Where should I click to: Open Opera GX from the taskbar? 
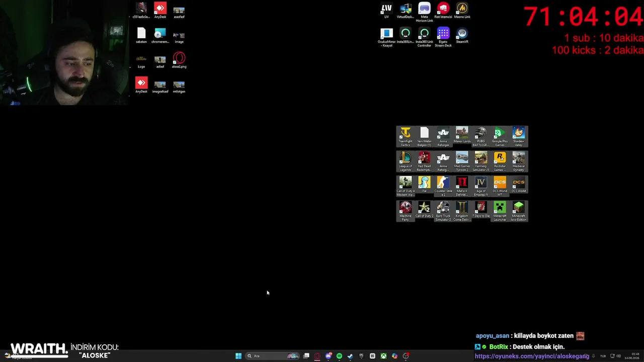[317, 356]
